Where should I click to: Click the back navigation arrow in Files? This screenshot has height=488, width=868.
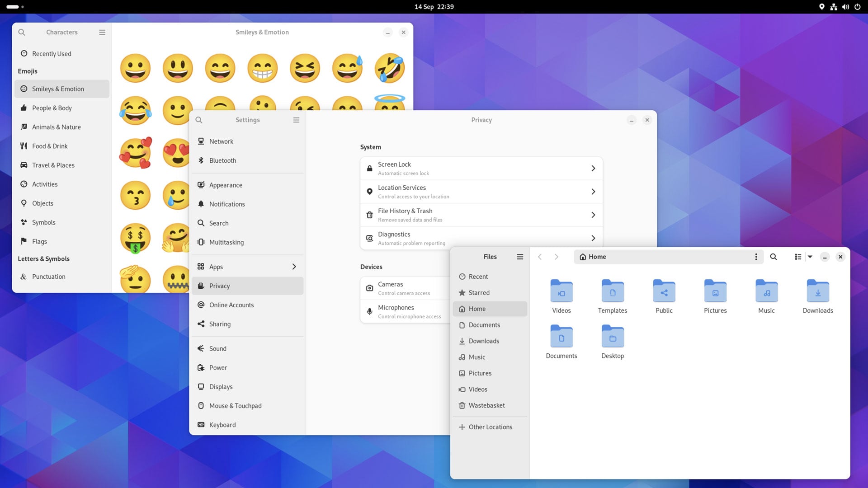coord(539,257)
